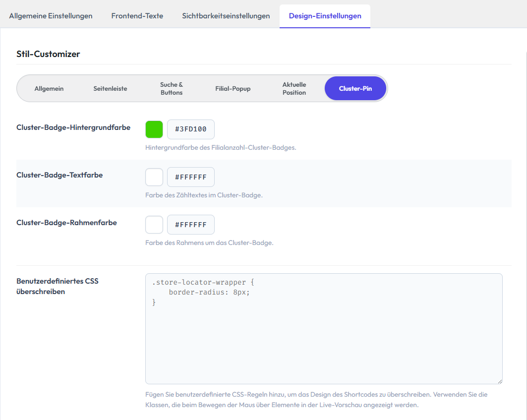Click the Cluster-Badge-Hintergrundfarbe label
The image size is (527, 420).
(73, 127)
